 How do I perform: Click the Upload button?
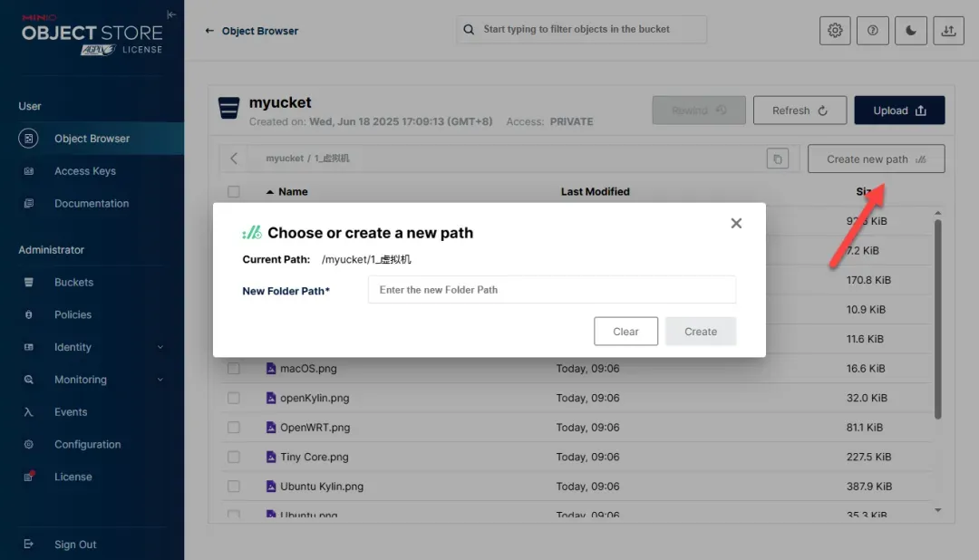899,111
